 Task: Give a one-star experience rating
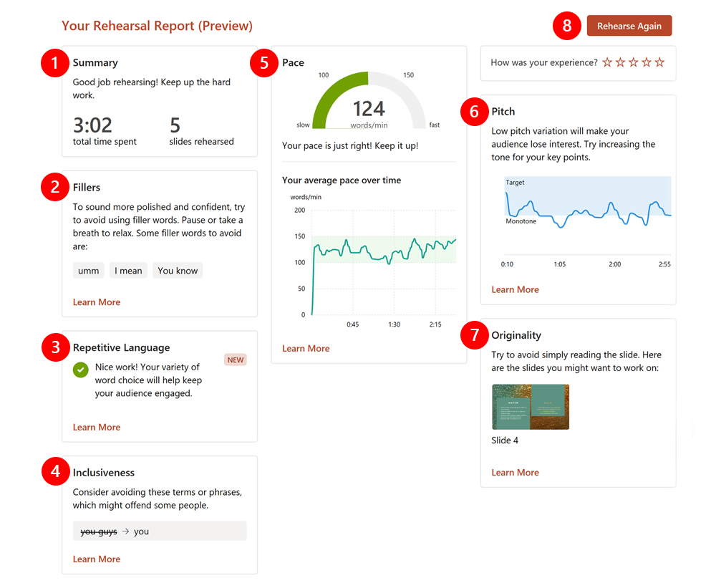pyautogui.click(x=607, y=62)
